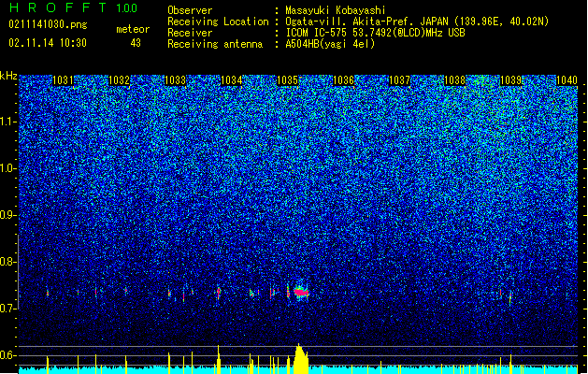Screen dimensions: 588x374
Task: Click the large red meteor echo near 1035
Action: (x=301, y=293)
